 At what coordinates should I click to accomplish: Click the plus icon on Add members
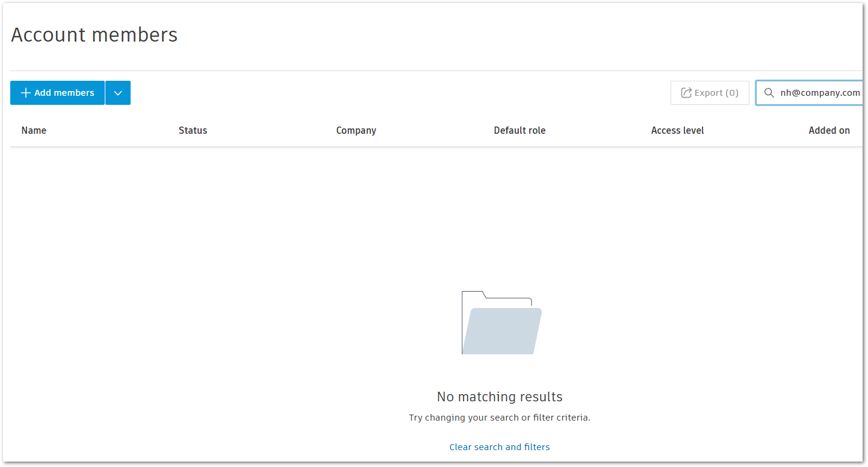pyautogui.click(x=25, y=92)
